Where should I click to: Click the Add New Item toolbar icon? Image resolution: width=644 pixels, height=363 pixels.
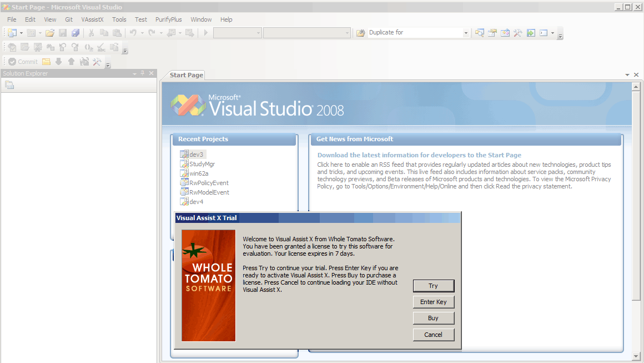click(x=31, y=33)
